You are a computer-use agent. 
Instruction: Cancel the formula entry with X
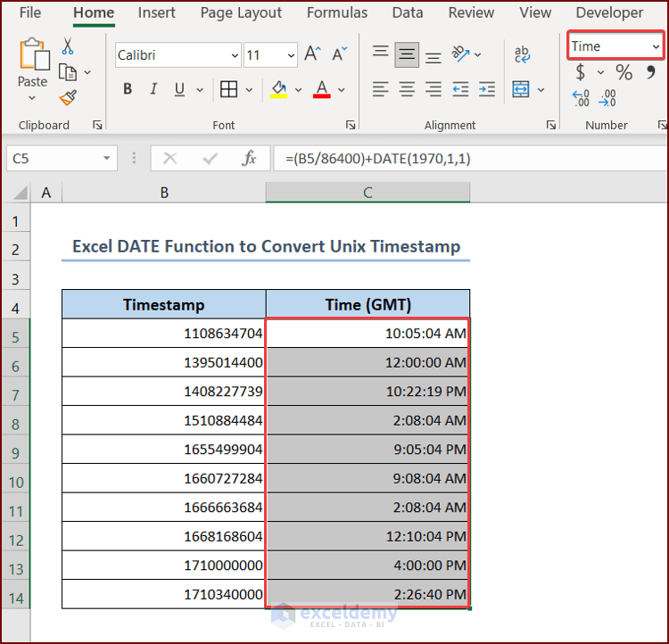170,159
